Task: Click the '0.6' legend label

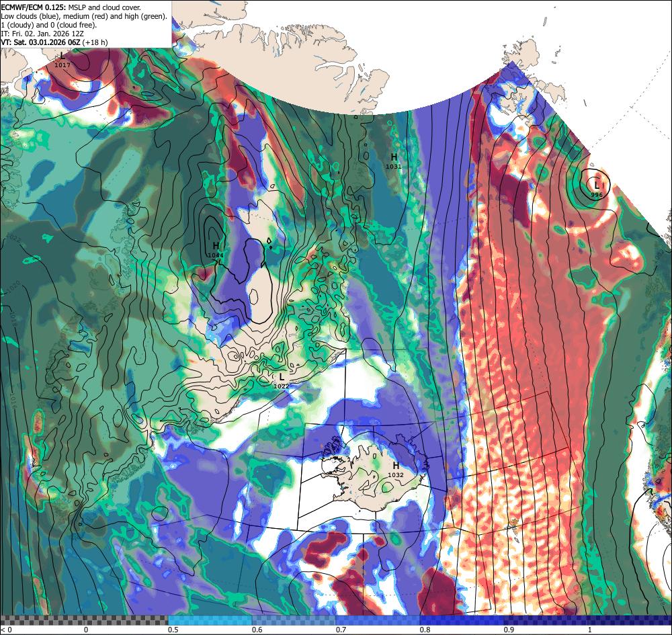Action: tap(257, 630)
